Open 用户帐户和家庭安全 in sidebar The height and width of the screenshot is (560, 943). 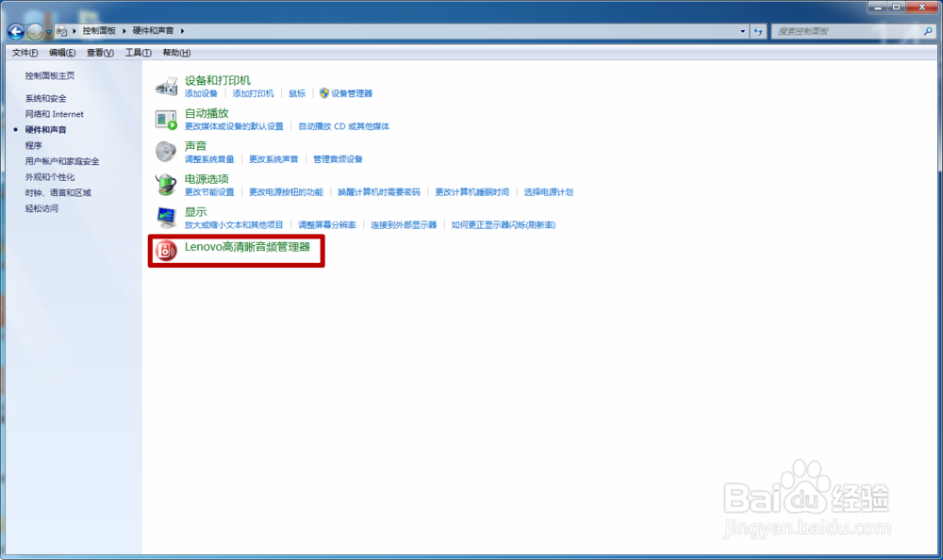pos(62,161)
